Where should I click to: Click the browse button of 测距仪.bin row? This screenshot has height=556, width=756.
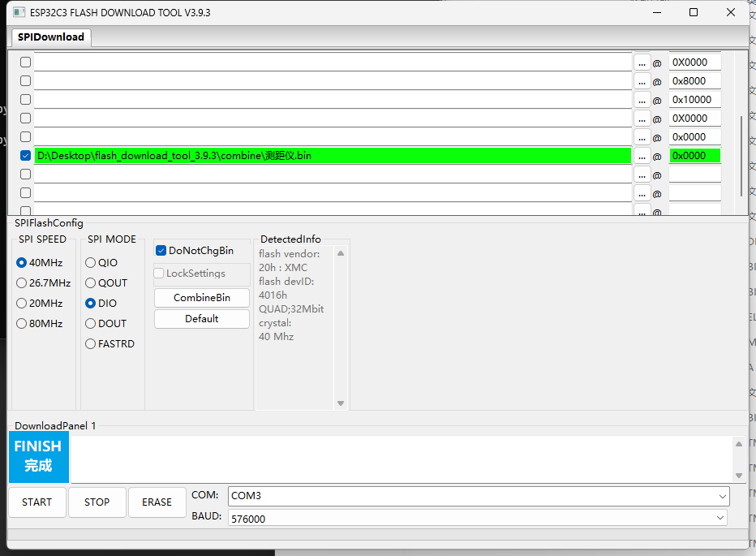click(642, 157)
